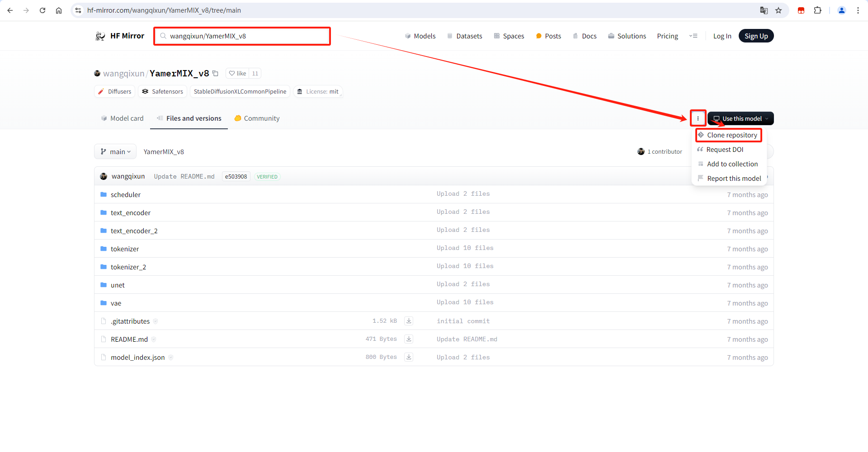Go back to the previous browser page

(x=10, y=10)
